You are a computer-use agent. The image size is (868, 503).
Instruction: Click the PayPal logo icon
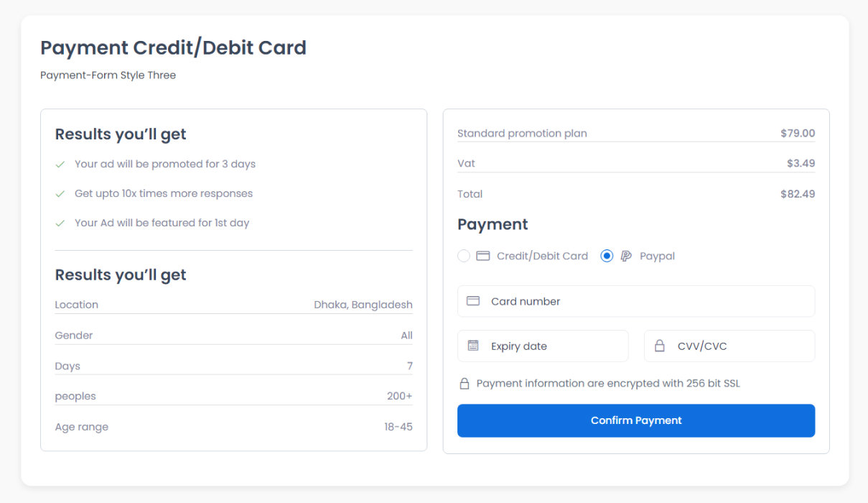point(626,256)
